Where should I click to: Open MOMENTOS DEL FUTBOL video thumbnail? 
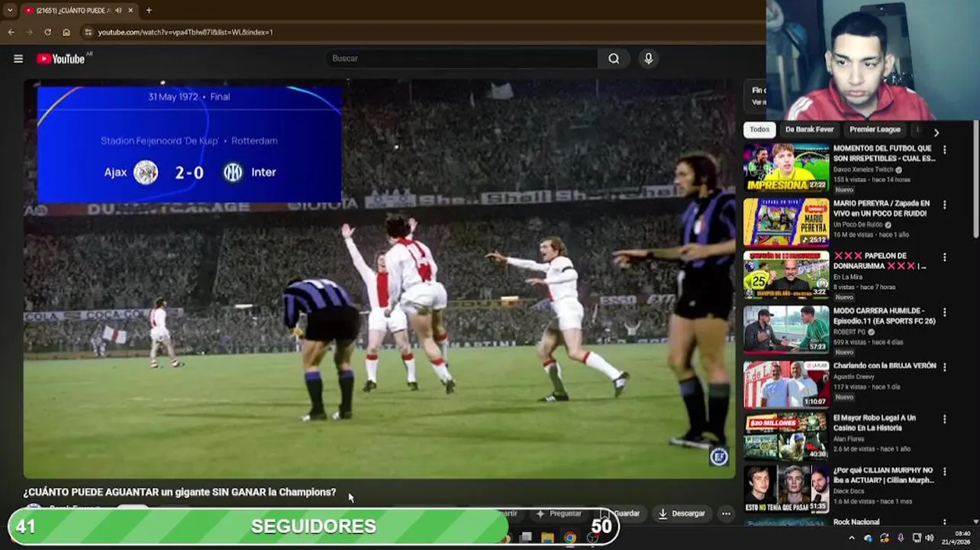point(786,168)
